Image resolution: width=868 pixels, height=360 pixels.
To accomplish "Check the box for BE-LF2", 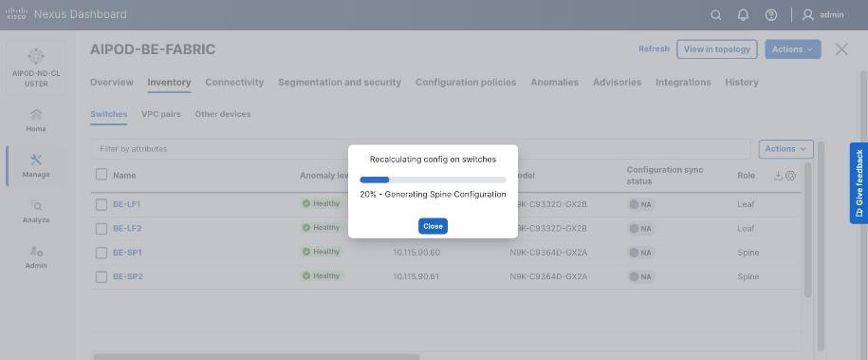I will 102,229.
